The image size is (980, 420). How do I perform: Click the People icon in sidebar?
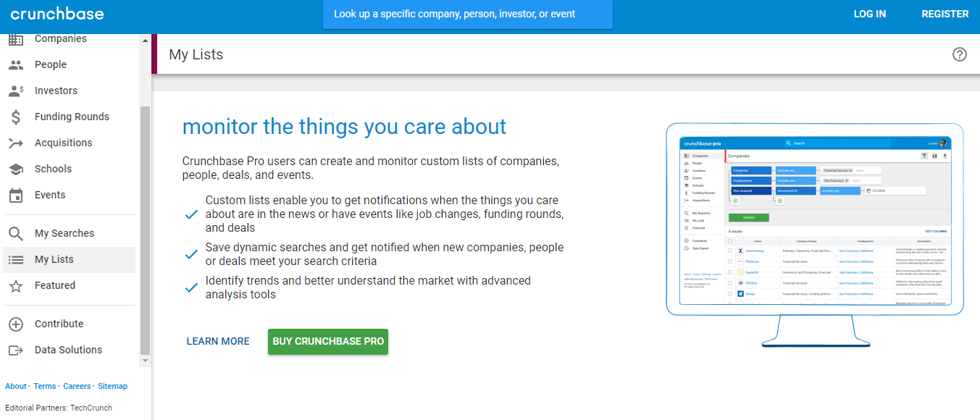coord(16,65)
